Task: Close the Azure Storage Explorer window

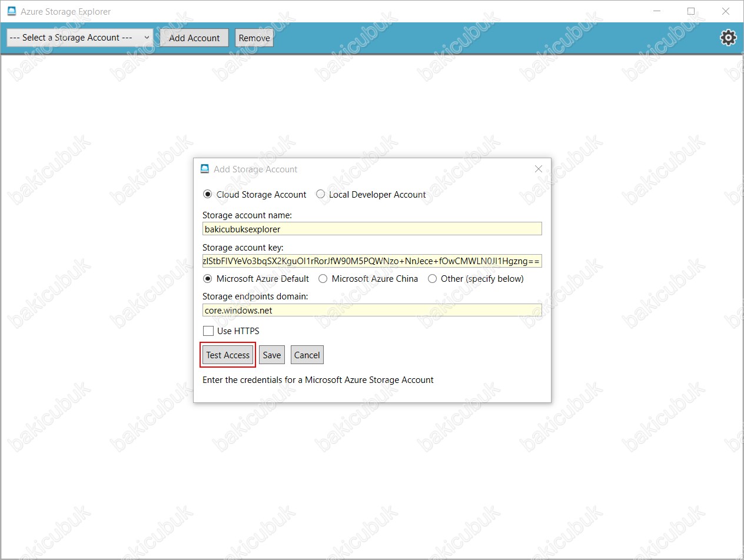Action: (726, 11)
